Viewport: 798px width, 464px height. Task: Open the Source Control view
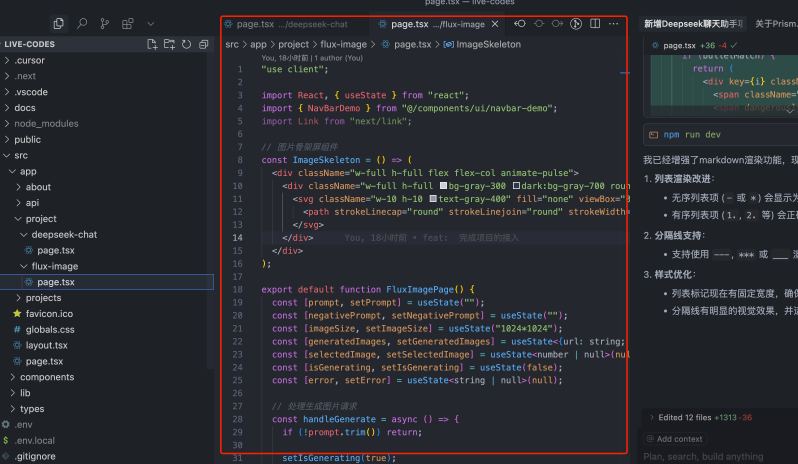[x=106, y=23]
